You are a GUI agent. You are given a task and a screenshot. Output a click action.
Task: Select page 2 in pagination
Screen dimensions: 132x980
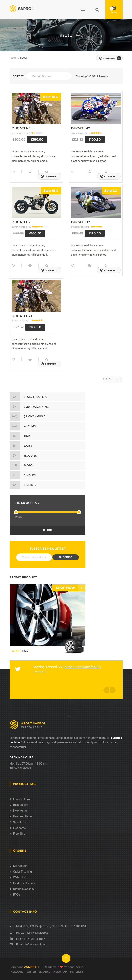[x=107, y=379]
